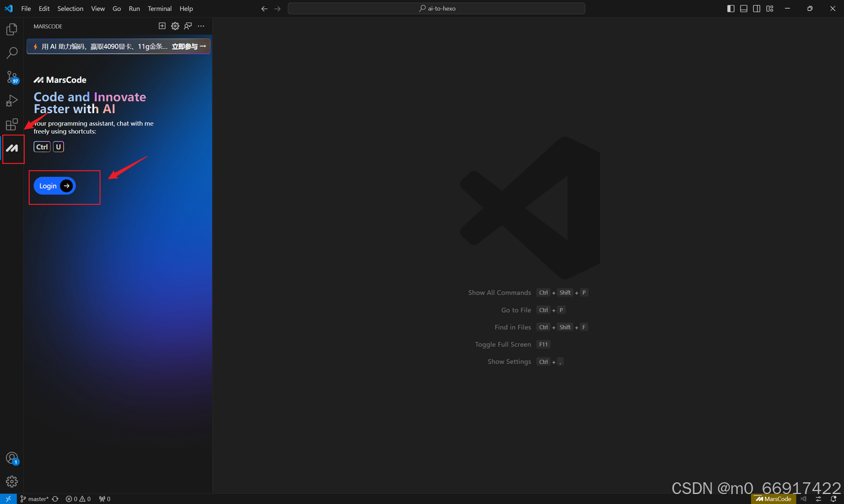Click the sliders settings status bar icon
The width and height of the screenshot is (844, 504).
(819, 499)
